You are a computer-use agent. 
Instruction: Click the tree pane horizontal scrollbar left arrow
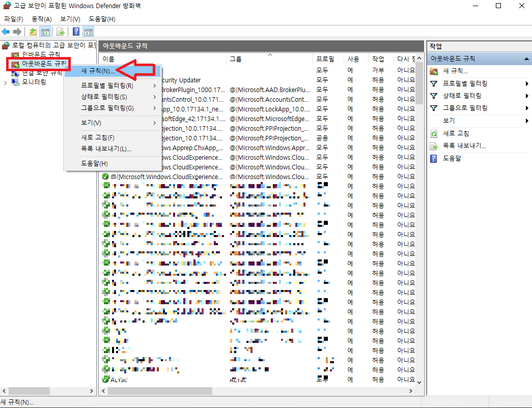point(4,391)
